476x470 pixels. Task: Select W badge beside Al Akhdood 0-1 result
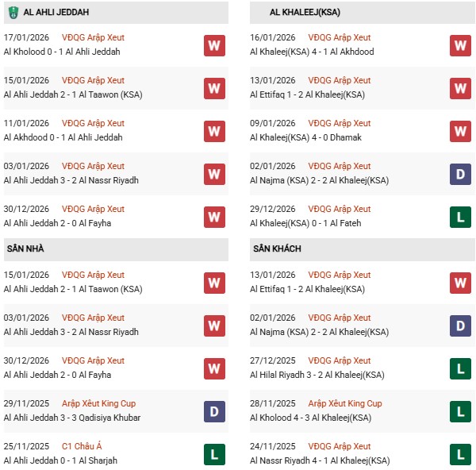(214, 131)
